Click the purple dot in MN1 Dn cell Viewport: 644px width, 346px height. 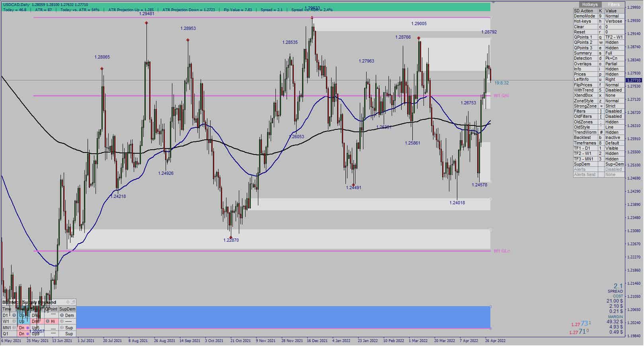tap(27, 328)
